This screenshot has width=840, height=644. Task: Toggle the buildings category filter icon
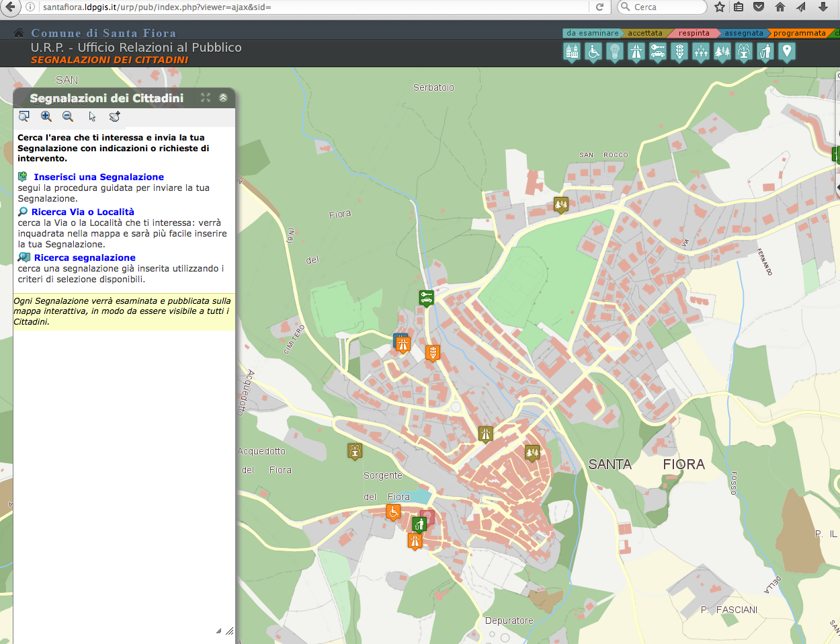coord(572,52)
